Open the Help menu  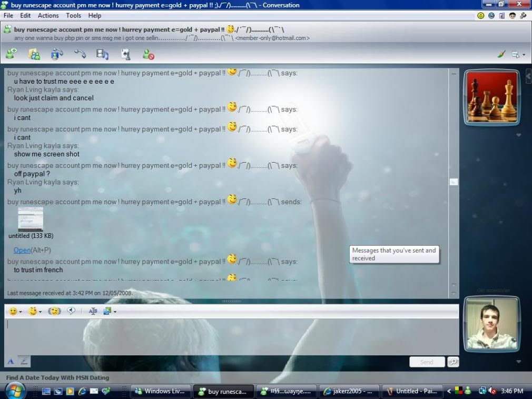[x=95, y=16]
